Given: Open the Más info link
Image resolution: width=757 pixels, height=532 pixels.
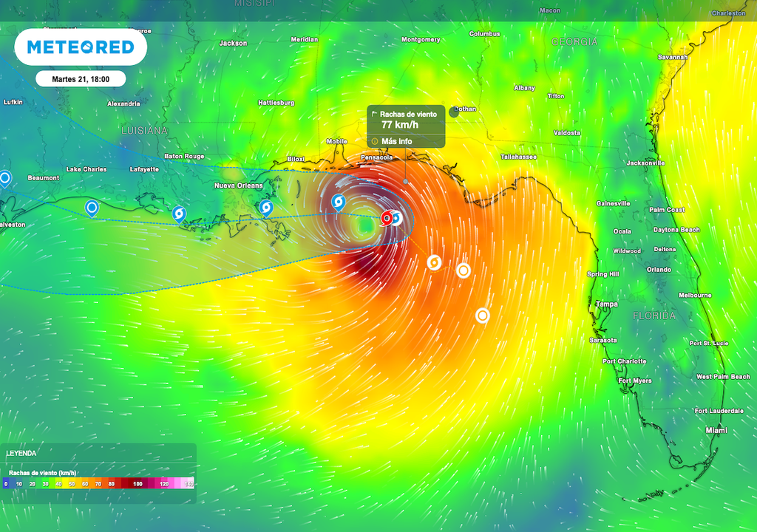Looking at the screenshot, I should coord(397,141).
